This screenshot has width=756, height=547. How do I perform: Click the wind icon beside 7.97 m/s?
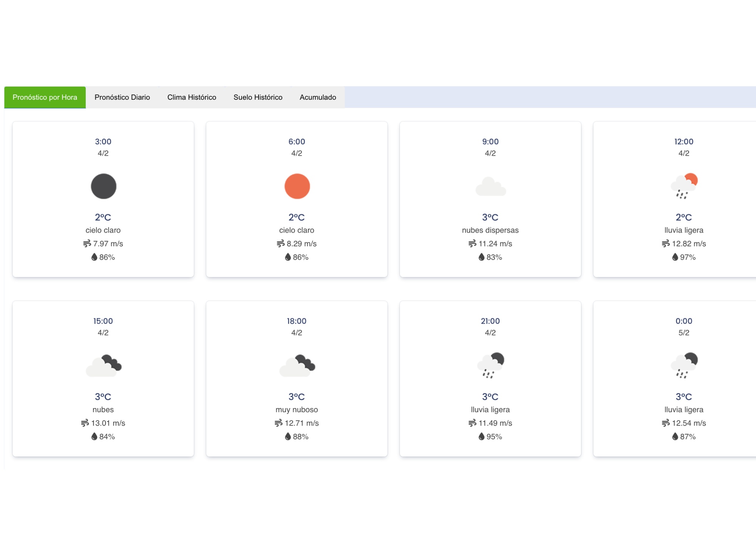[x=87, y=244]
